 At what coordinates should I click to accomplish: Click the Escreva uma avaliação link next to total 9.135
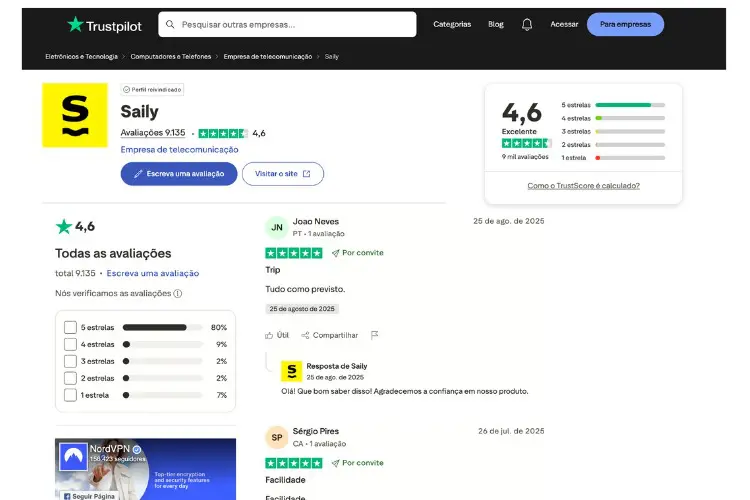[x=153, y=273]
